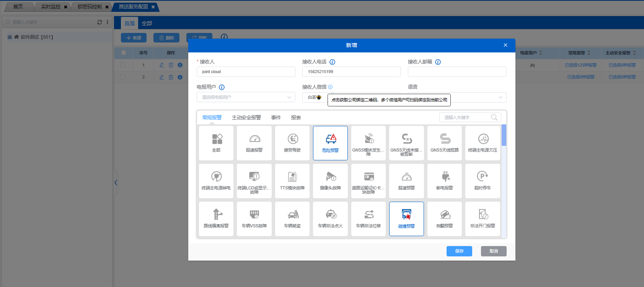Image resolution: width=644 pixels, height=287 pixels.
Task: Click the plus icon beside 接收人微信
Action: (330, 87)
